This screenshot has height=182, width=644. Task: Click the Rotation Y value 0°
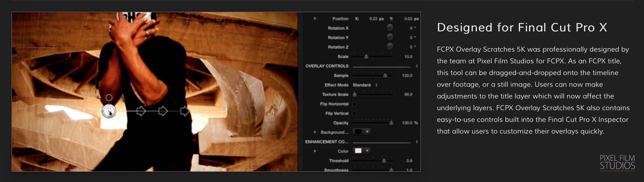[413, 38]
